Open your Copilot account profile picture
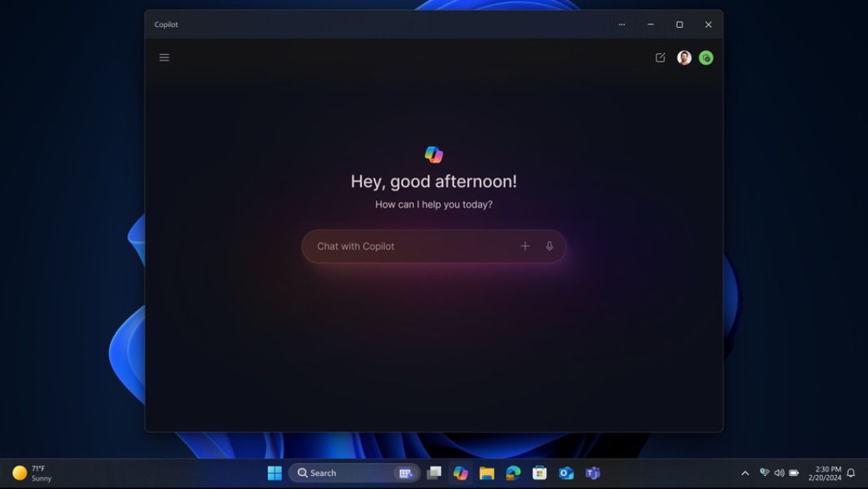Viewport: 868px width, 489px height. click(x=683, y=57)
